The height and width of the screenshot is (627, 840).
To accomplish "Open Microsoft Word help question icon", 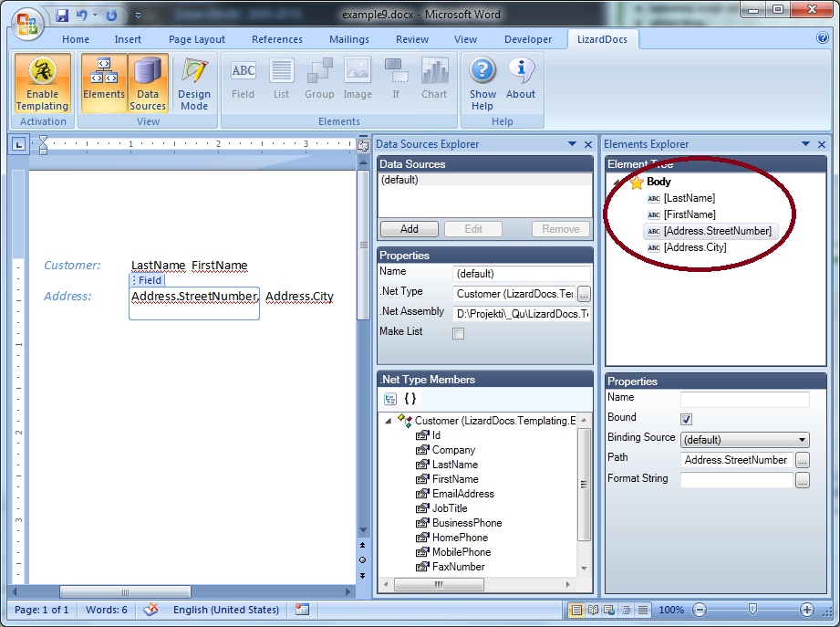I will (823, 37).
